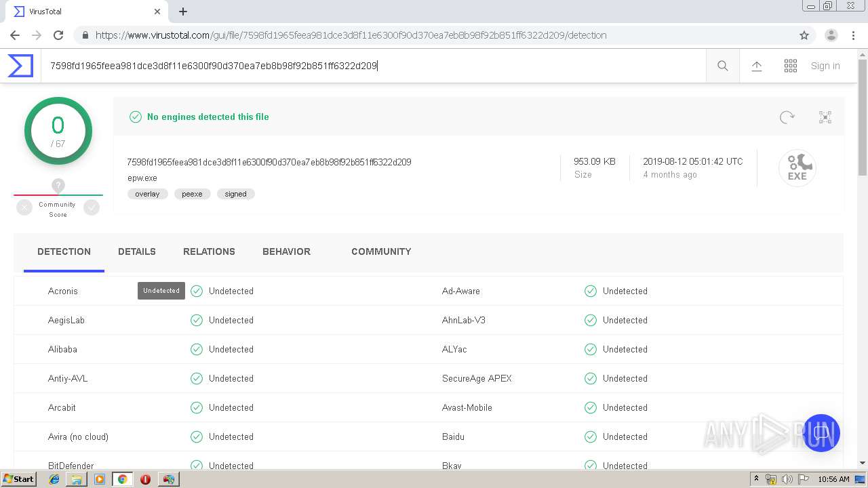868x488 pixels.
Task: Click the volume tray icon
Action: (787, 479)
